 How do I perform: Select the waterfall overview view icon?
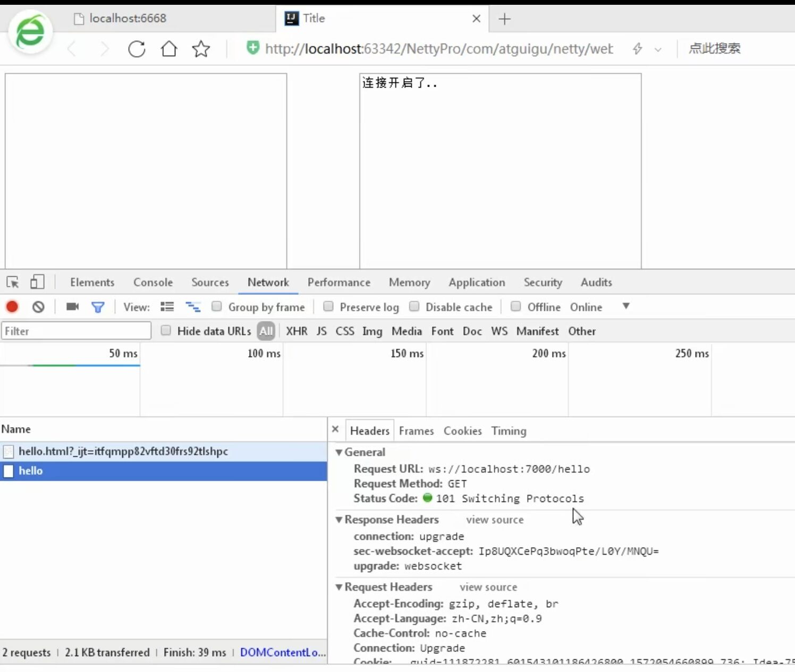pos(193,307)
